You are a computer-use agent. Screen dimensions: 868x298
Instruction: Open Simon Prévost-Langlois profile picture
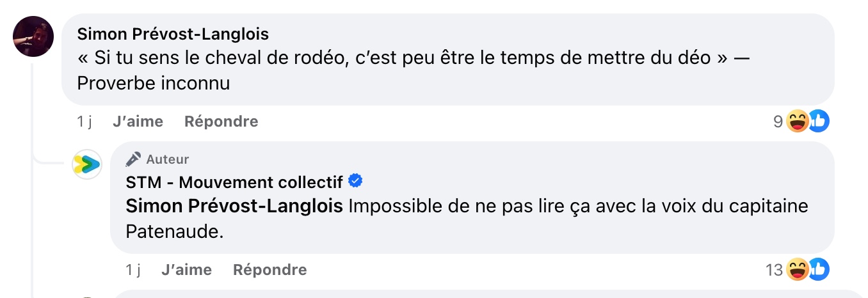click(x=33, y=36)
